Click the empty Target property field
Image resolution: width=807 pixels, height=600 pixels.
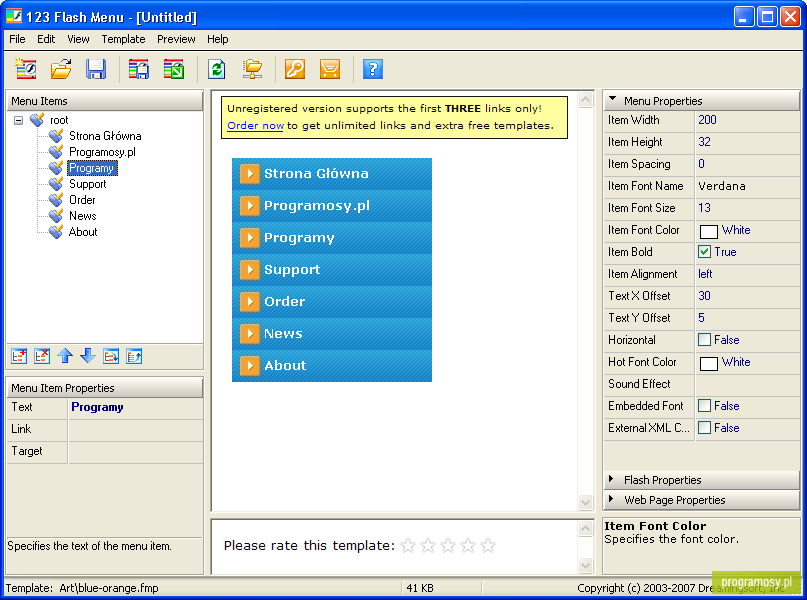135,452
